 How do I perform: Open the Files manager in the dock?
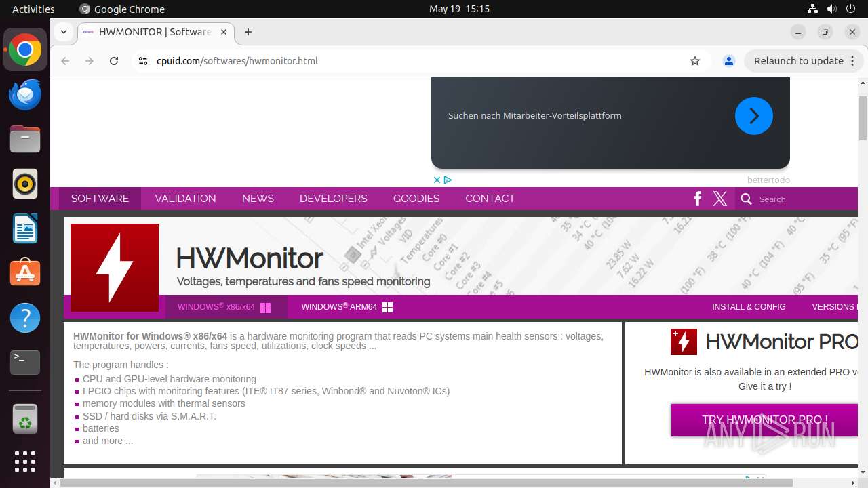pyautogui.click(x=25, y=140)
